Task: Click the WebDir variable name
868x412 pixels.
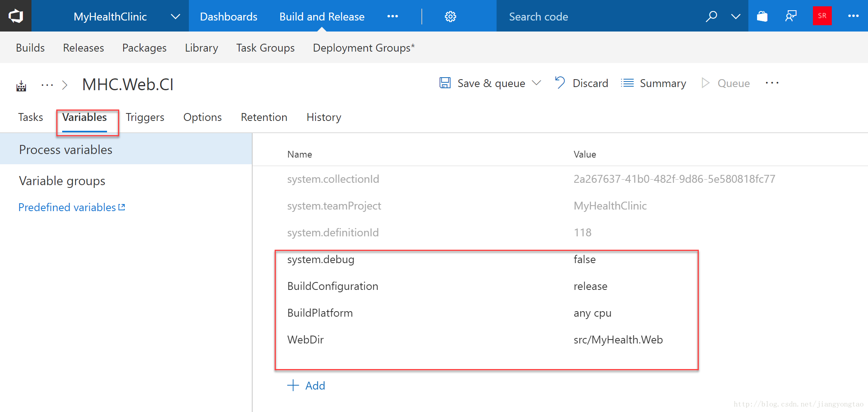Action: point(305,340)
